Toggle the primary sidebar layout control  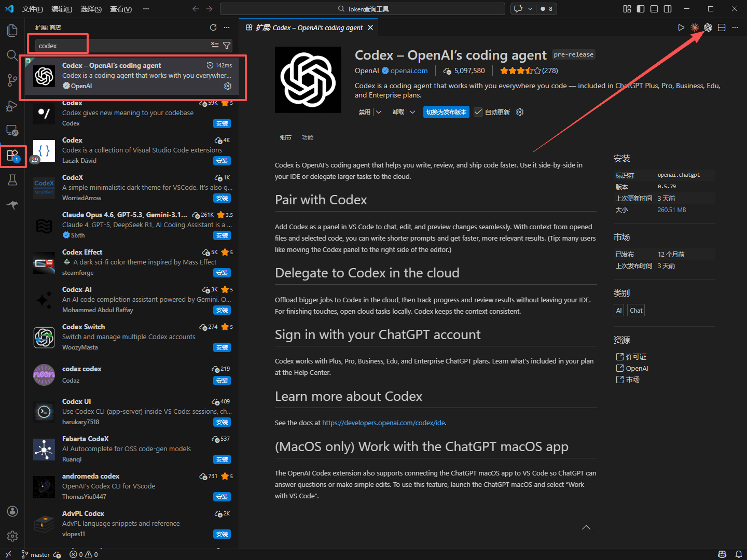coord(641,9)
